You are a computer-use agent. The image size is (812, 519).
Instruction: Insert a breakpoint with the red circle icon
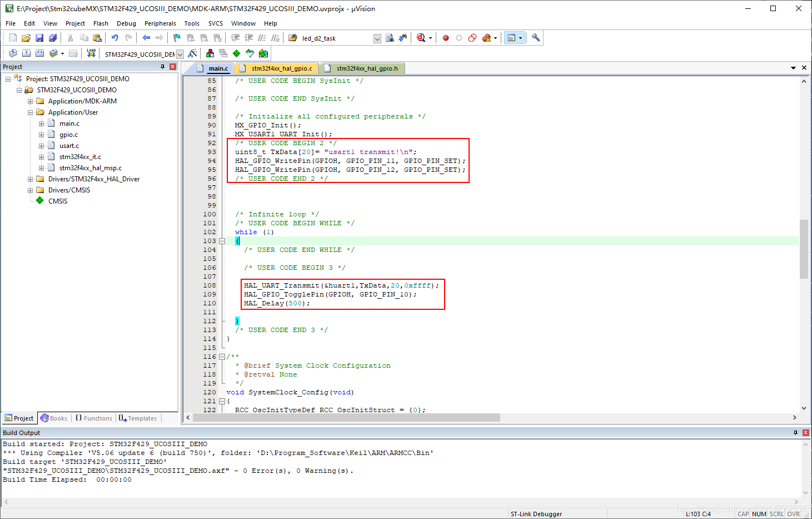click(x=446, y=38)
